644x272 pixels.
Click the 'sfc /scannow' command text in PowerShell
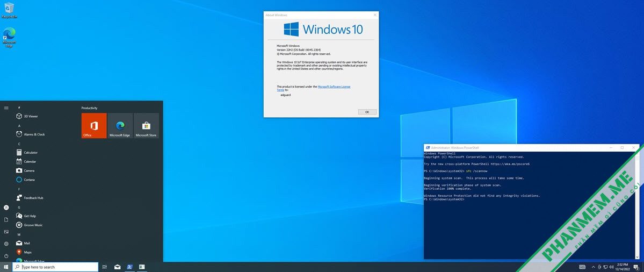pos(475,171)
